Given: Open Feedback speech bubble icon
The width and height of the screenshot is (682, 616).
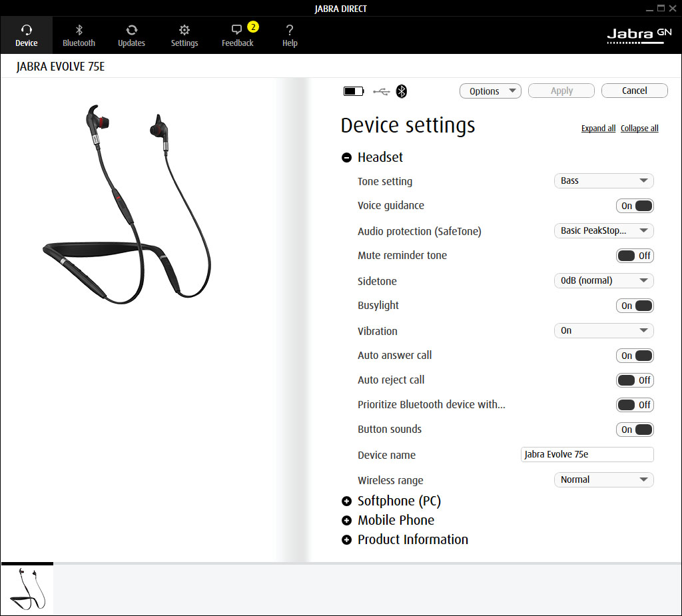Looking at the screenshot, I should pos(236,31).
